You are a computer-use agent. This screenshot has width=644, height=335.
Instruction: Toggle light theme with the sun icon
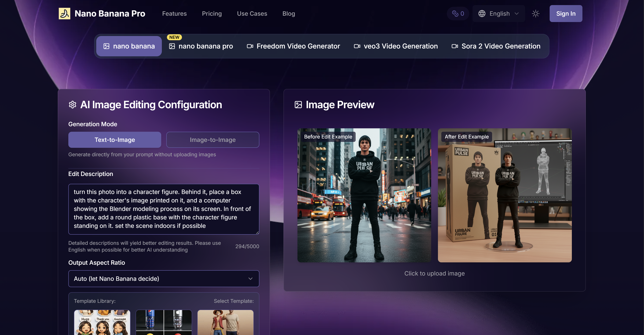(535, 14)
